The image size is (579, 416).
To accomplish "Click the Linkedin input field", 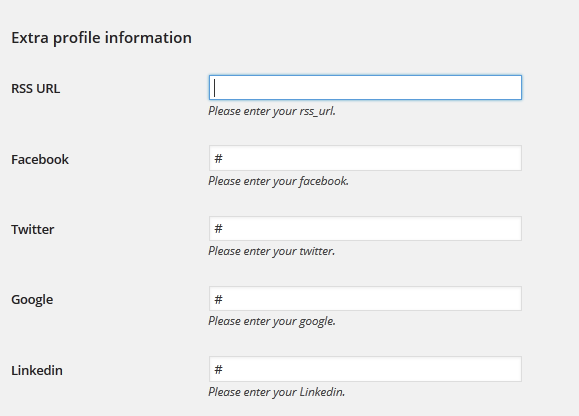I will tap(365, 369).
